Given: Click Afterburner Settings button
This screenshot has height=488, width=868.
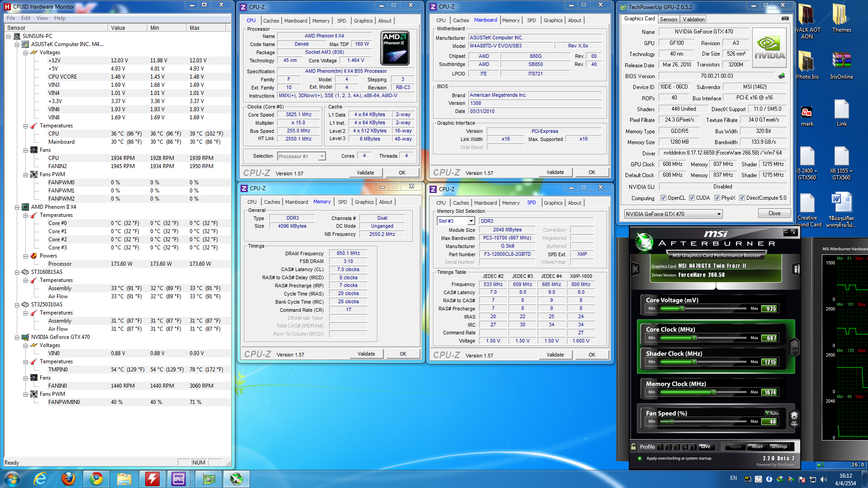Looking at the screenshot, I should [778, 446].
